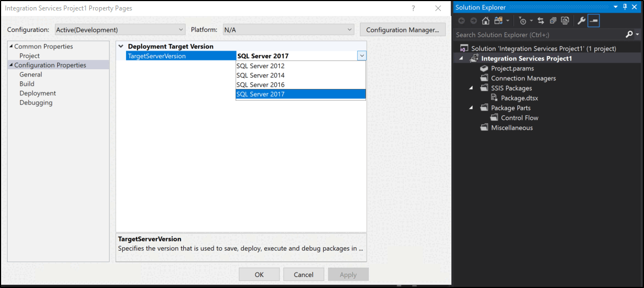Click the Package.dtsx file icon
The image size is (644, 288).
(494, 98)
